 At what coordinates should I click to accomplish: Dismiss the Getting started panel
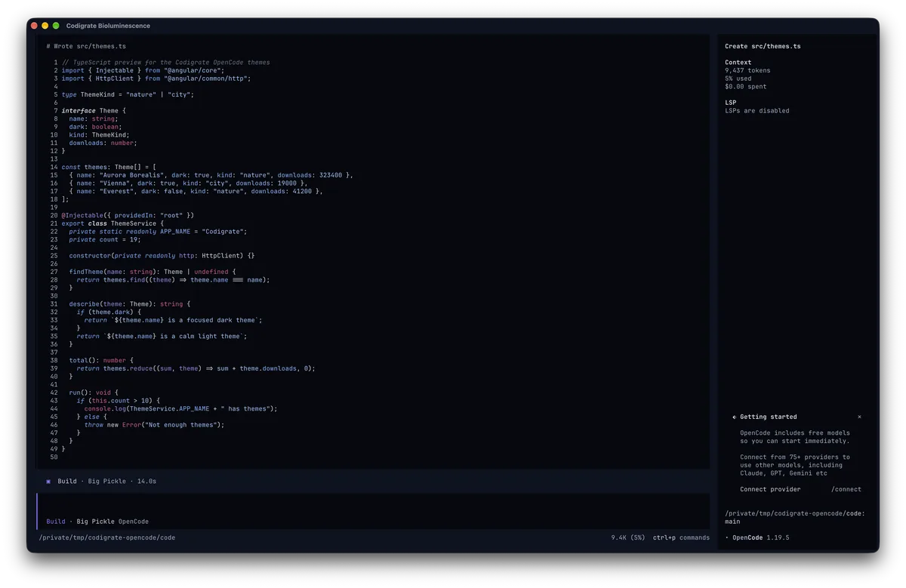(x=859, y=417)
